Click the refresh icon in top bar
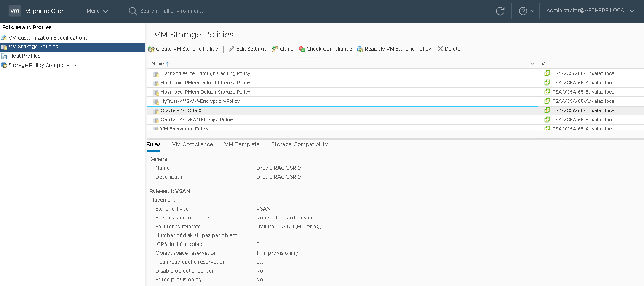The width and height of the screenshot is (644, 286). (x=500, y=11)
